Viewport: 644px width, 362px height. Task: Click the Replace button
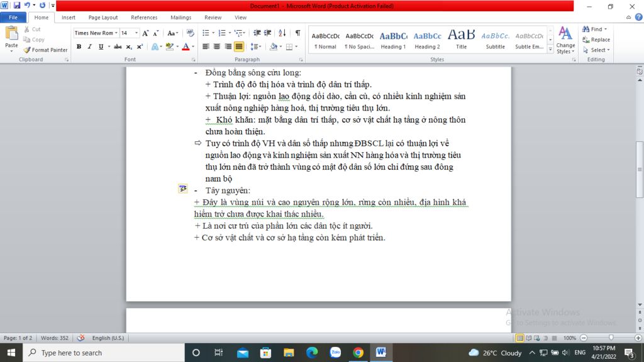[596, 40]
